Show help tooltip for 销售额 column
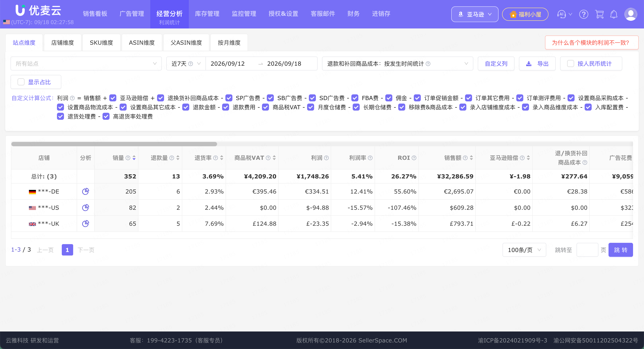The width and height of the screenshot is (644, 349). (465, 158)
